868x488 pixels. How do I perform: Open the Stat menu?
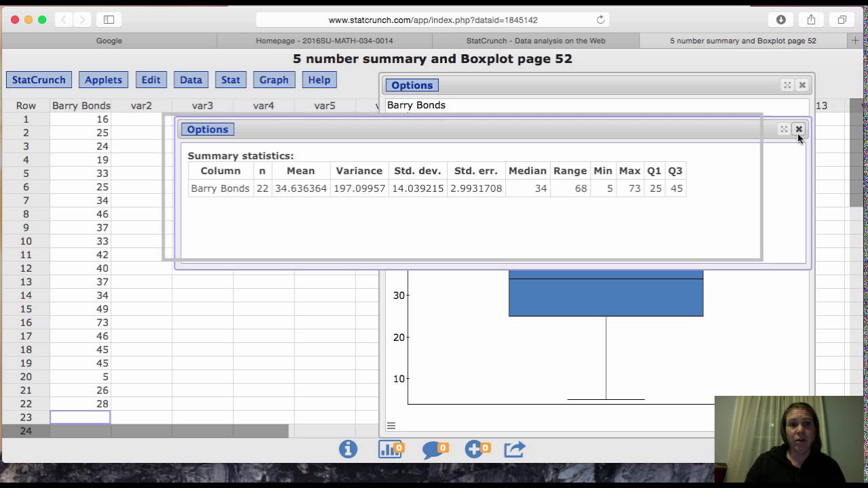pyautogui.click(x=231, y=80)
